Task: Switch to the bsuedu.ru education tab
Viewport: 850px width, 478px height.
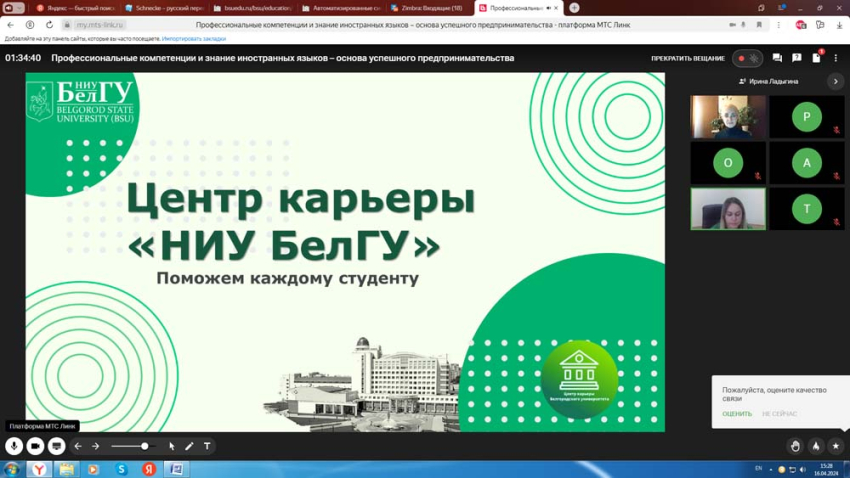Action: coord(252,8)
